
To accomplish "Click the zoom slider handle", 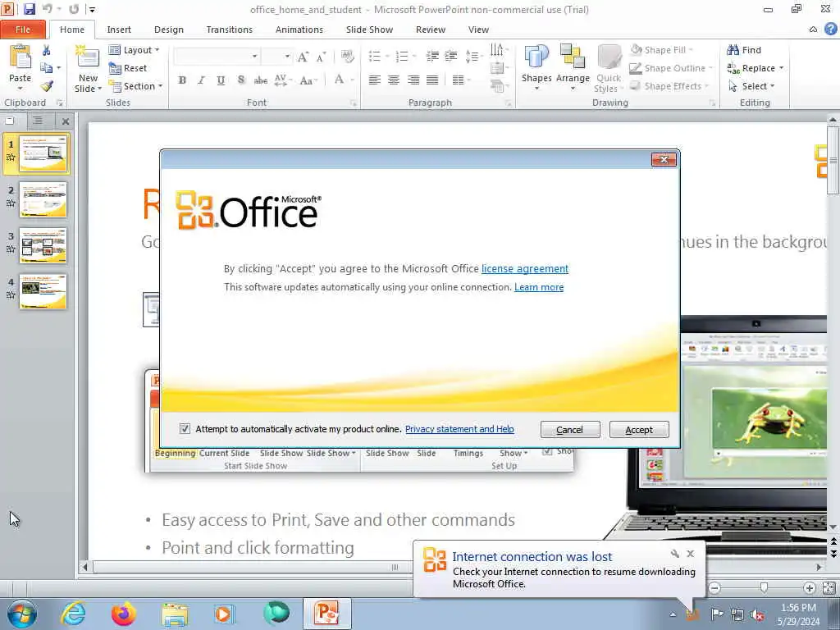I will (764, 588).
